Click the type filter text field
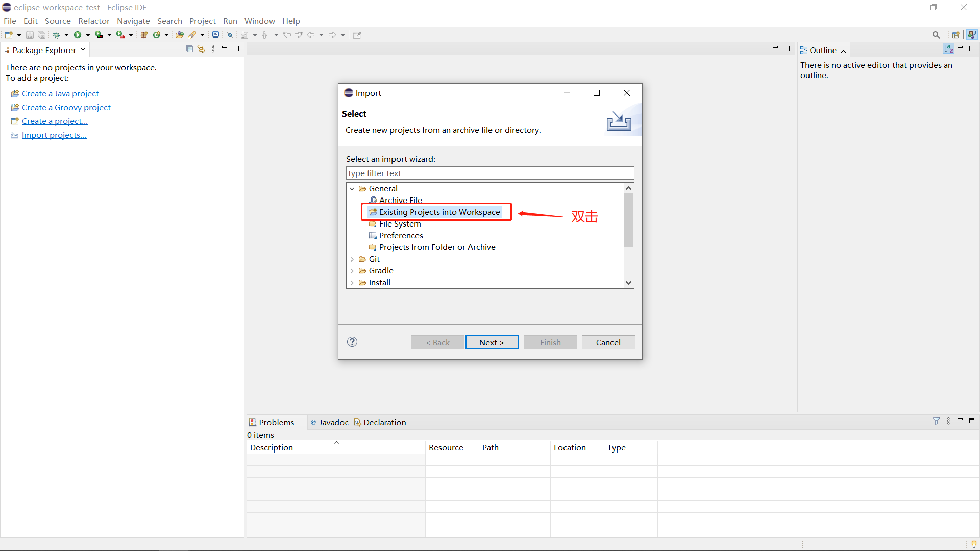The width and height of the screenshot is (980, 551). pyautogui.click(x=490, y=173)
